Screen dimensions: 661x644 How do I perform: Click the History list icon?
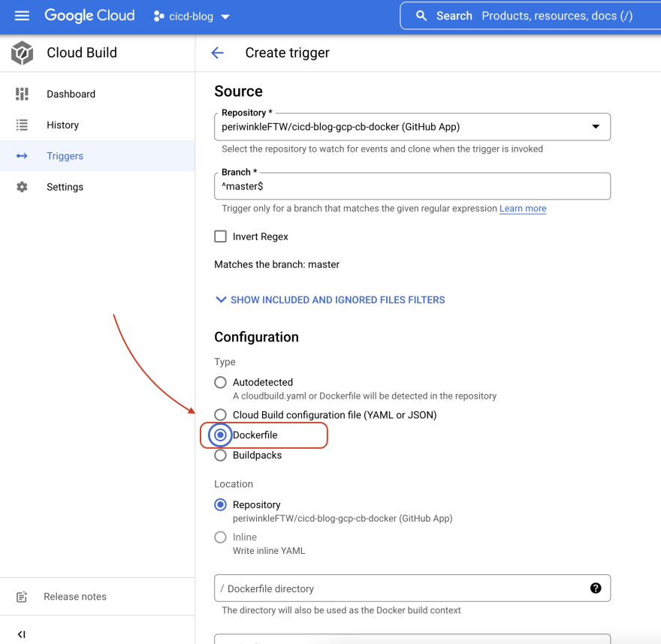pyautogui.click(x=22, y=125)
